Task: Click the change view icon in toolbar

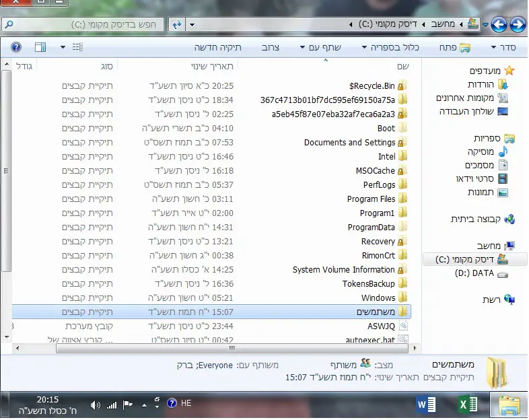Action: (x=77, y=47)
